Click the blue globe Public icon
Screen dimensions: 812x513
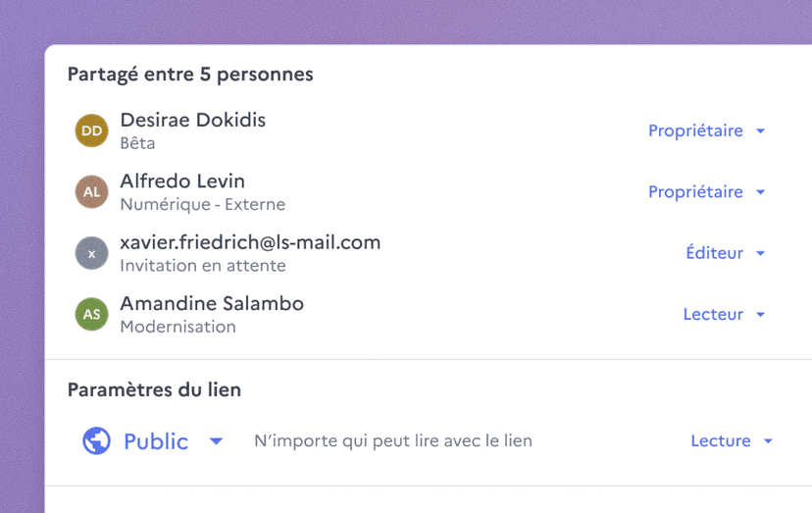pyautogui.click(x=96, y=441)
